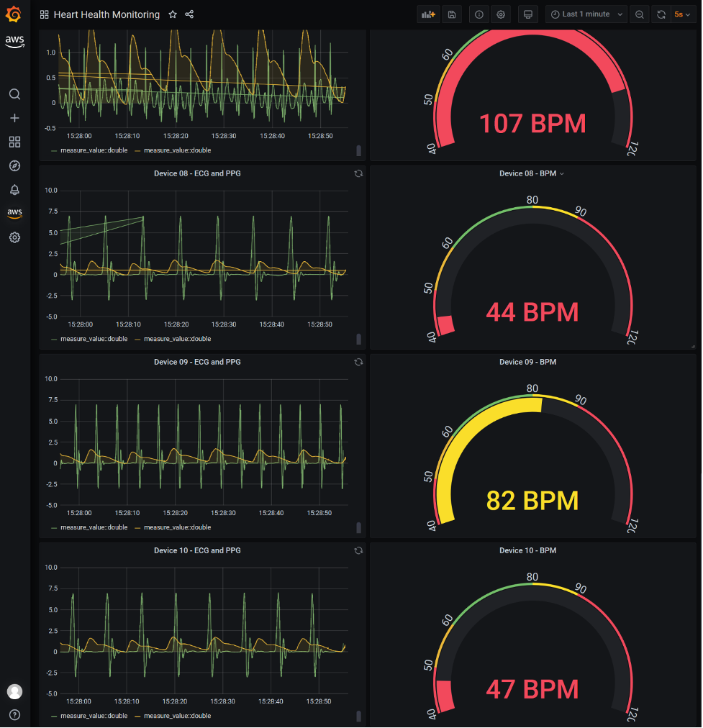Click the 82 BPM gauge value
The width and height of the screenshot is (703, 728).
(532, 501)
